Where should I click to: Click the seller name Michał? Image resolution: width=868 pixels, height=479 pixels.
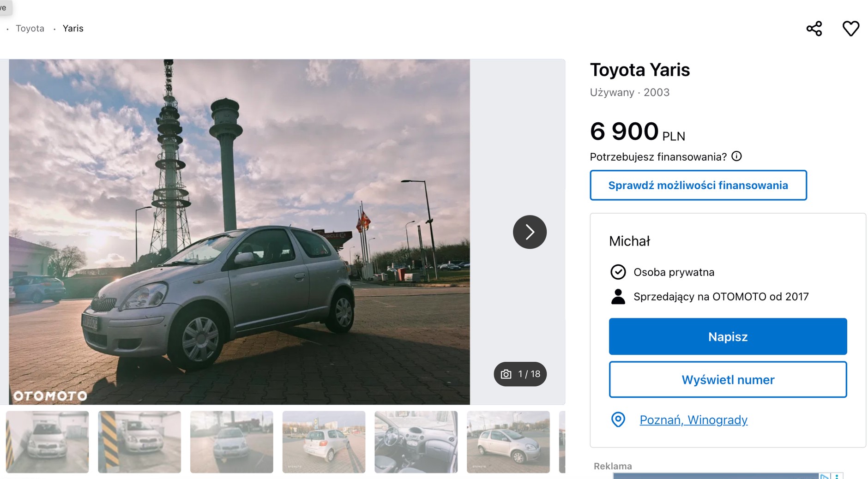pos(629,240)
